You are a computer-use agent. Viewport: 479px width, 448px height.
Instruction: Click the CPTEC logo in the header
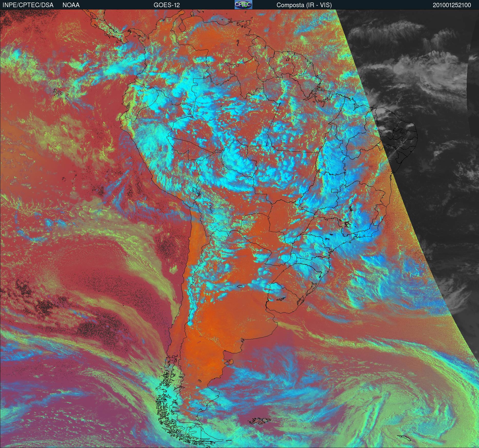click(x=243, y=5)
